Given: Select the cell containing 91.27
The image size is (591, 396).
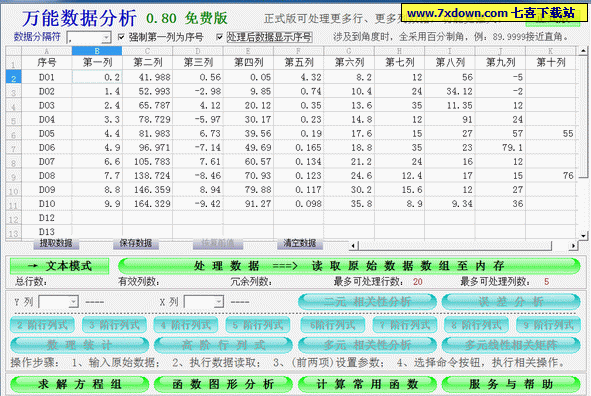Looking at the screenshot, I should 248,203.
